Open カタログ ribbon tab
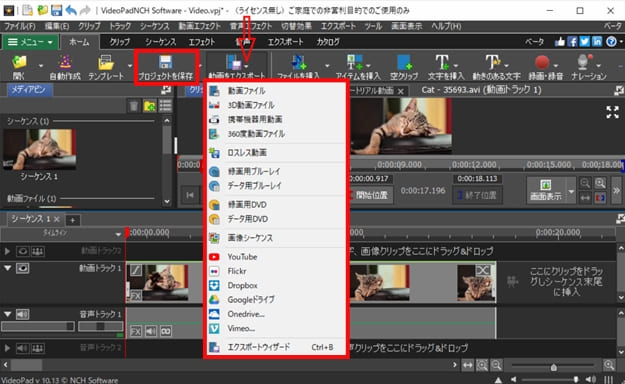Screen dimensions: 625x384 pos(328,42)
